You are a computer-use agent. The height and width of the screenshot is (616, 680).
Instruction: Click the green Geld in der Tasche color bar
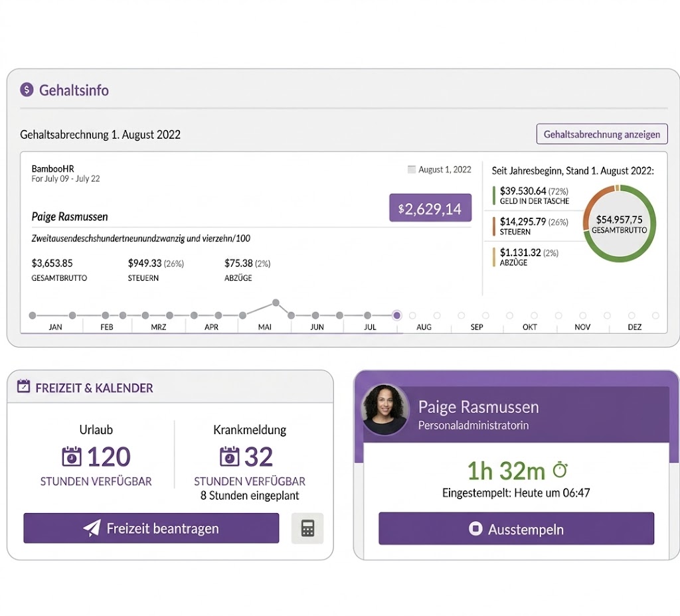click(494, 195)
